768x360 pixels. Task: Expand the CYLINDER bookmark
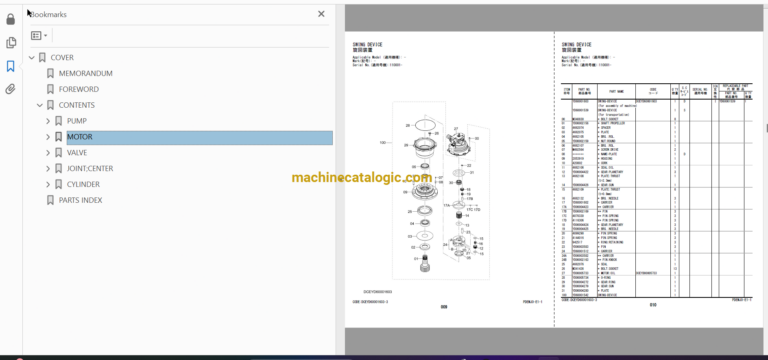pyautogui.click(x=48, y=185)
